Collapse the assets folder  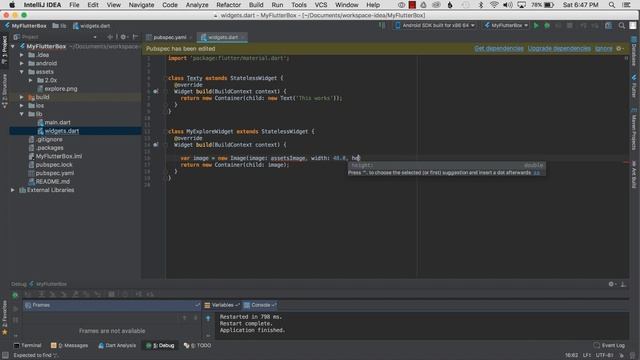[x=22, y=72]
